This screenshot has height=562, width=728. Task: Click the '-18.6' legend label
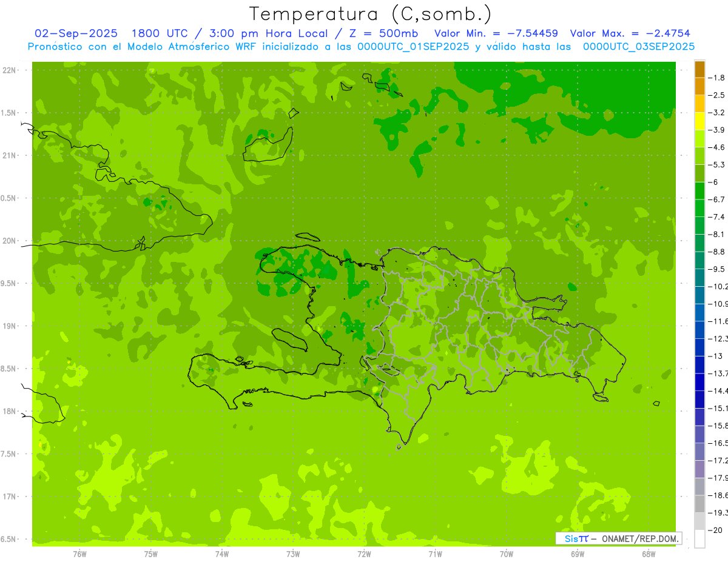point(719,495)
